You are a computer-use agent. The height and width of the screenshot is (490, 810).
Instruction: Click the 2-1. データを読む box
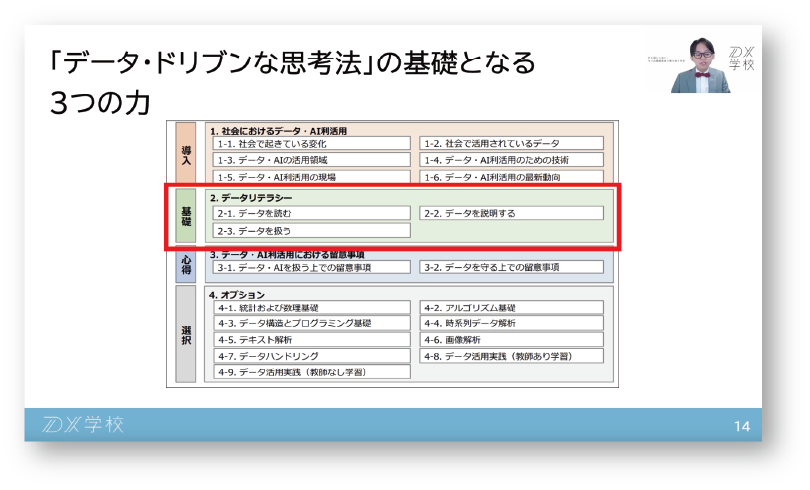coord(312,213)
